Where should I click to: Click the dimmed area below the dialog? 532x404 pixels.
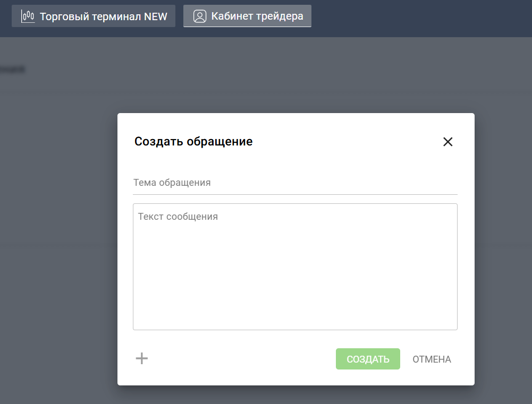(x=295, y=395)
